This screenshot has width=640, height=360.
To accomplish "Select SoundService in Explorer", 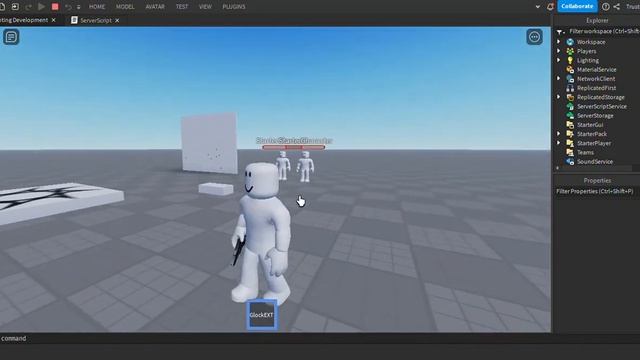I will [x=595, y=162].
